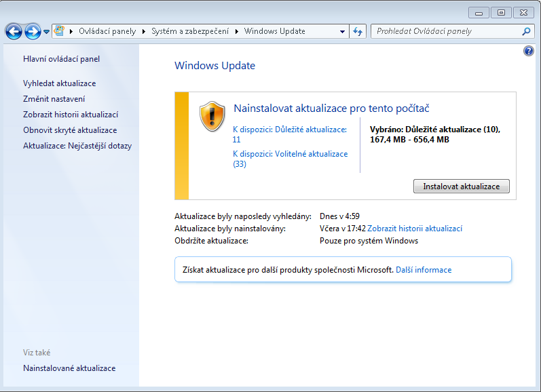Click the Pouze pro systém Windows text

click(369, 241)
